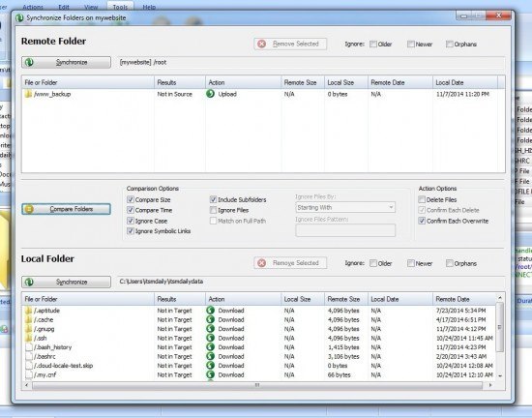Image resolution: width=532 pixels, height=418 pixels.
Task: Enable Ignore Older for the Remote Folder
Action: [373, 45]
